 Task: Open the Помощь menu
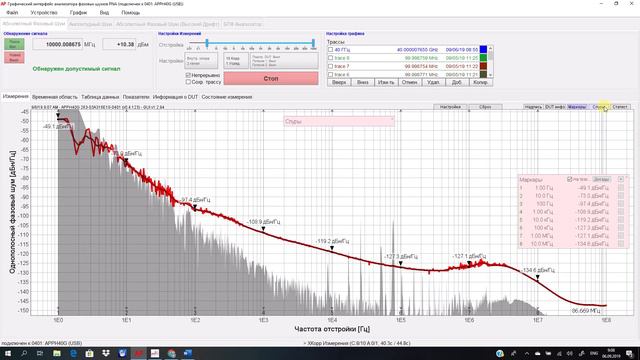point(130,13)
